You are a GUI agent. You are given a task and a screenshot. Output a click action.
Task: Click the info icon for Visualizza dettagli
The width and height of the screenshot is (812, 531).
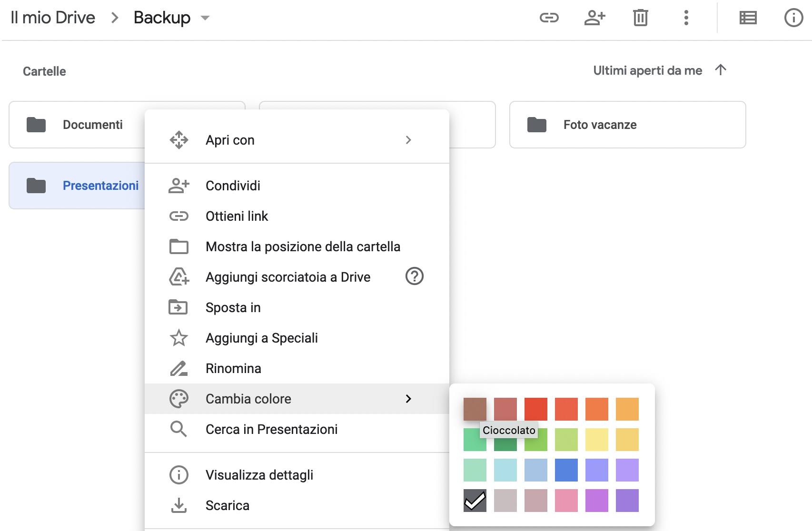(179, 475)
